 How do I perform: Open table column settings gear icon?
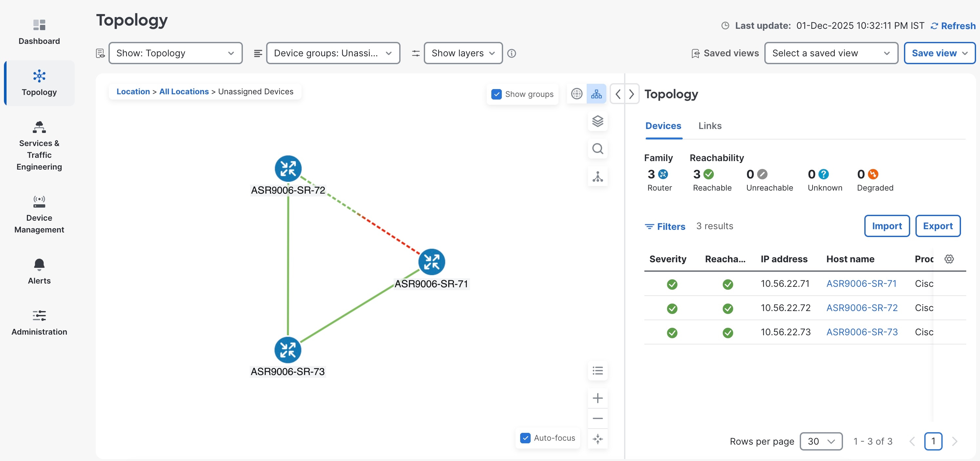coord(949,259)
